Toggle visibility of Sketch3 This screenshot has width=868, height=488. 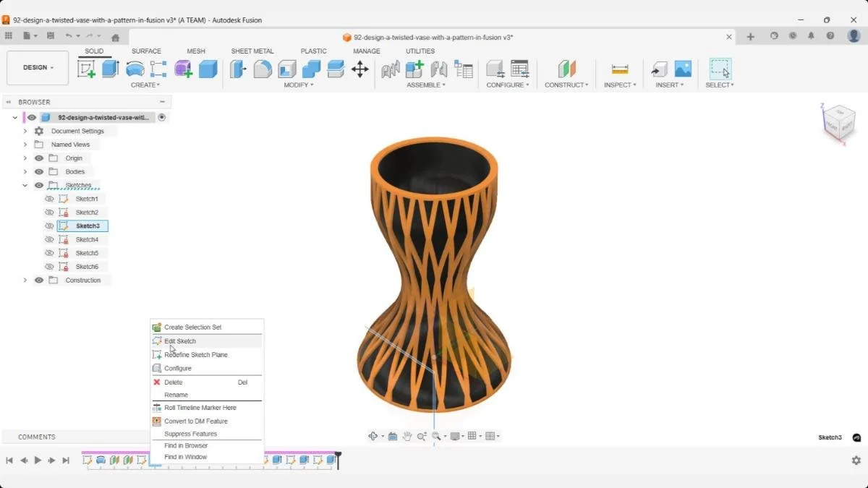50,226
